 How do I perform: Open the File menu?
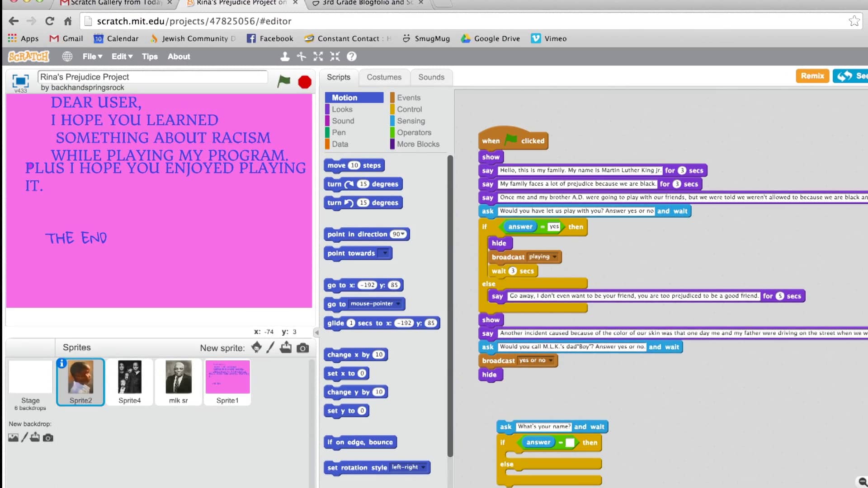click(92, 56)
